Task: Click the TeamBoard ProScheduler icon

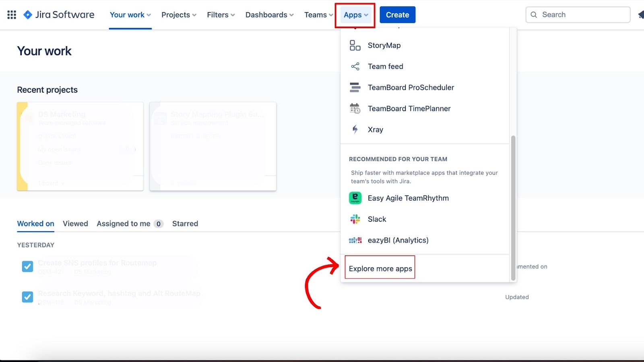Action: click(x=355, y=87)
